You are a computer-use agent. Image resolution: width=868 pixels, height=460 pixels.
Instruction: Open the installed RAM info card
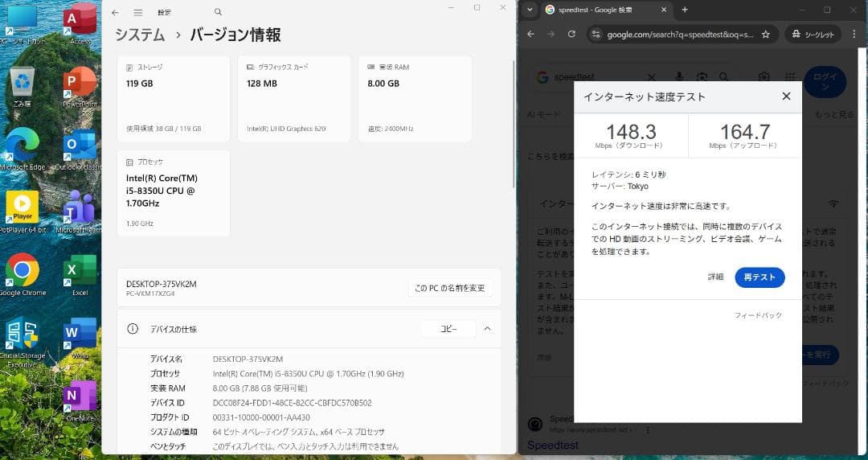[415, 99]
